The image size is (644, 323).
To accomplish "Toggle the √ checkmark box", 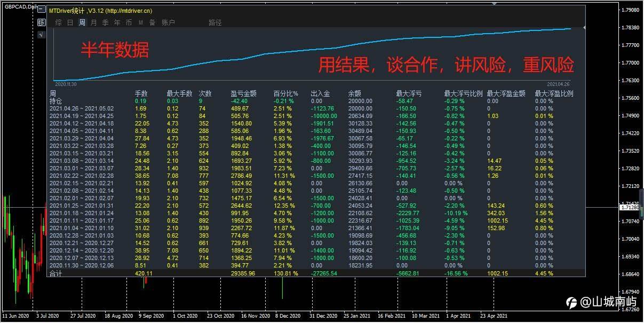I will (x=41, y=35).
